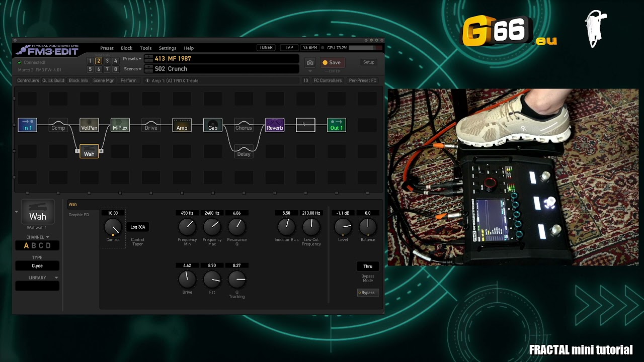The height and width of the screenshot is (362, 644).
Task: Select scene 2 button
Action: [99, 61]
